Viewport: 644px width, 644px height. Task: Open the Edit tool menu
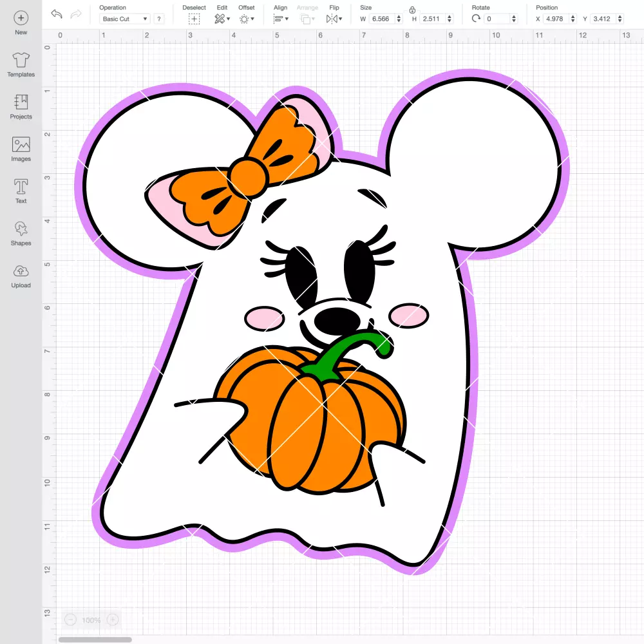tap(222, 19)
